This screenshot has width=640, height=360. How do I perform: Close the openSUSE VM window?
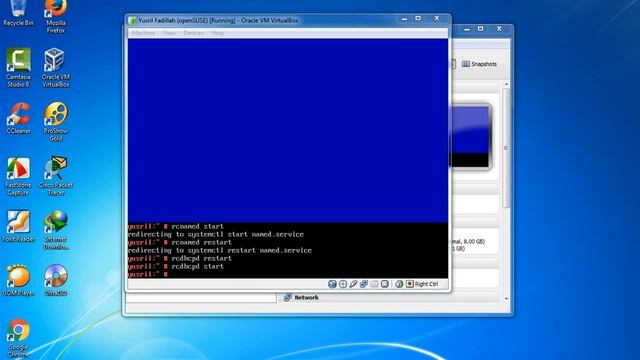(437, 19)
